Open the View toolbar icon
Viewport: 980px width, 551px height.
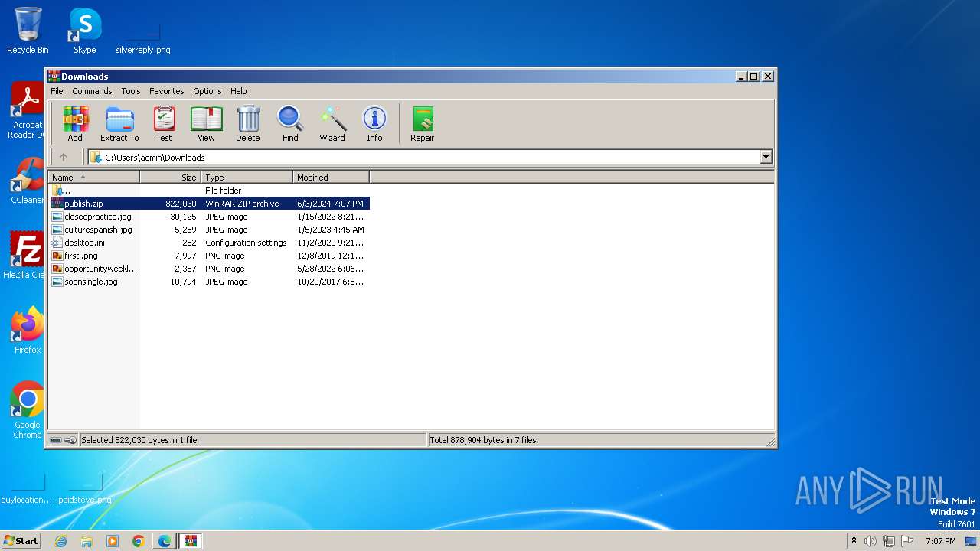[206, 124]
